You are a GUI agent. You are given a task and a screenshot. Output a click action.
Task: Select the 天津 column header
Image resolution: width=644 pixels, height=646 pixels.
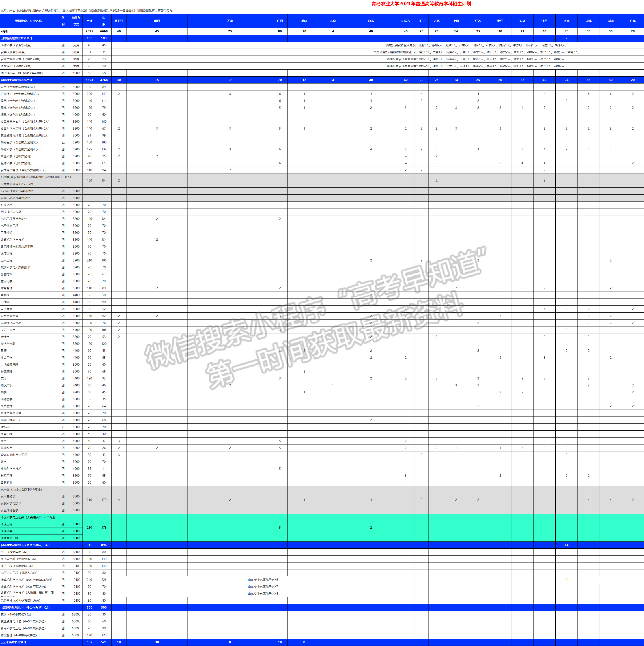[230, 21]
